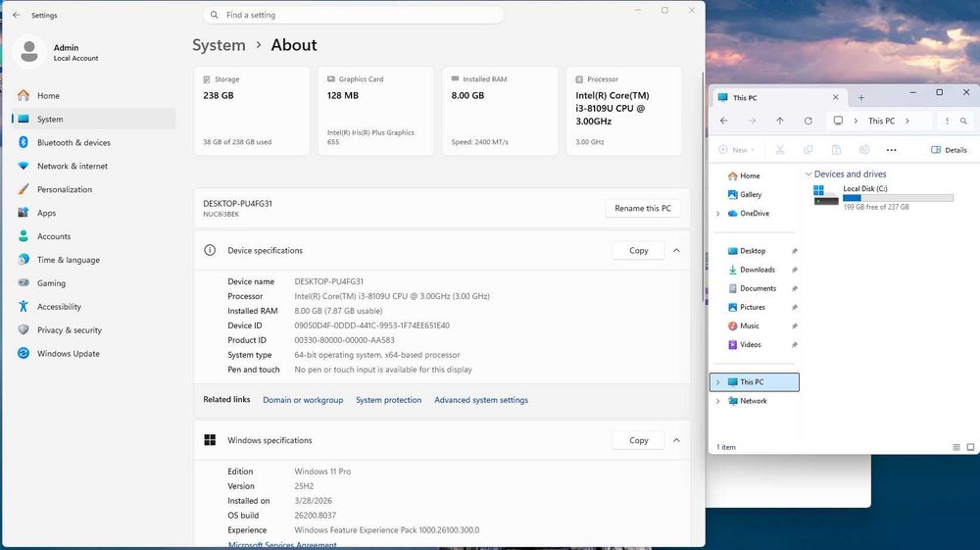Click the Graphics Card 128 MB card
Screen dimensions: 980x550
(375, 111)
